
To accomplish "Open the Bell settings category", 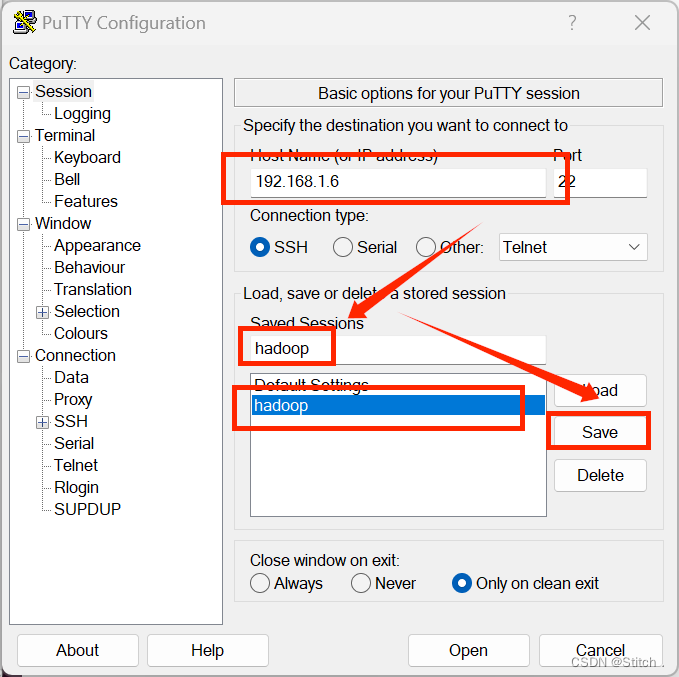I will [x=67, y=179].
